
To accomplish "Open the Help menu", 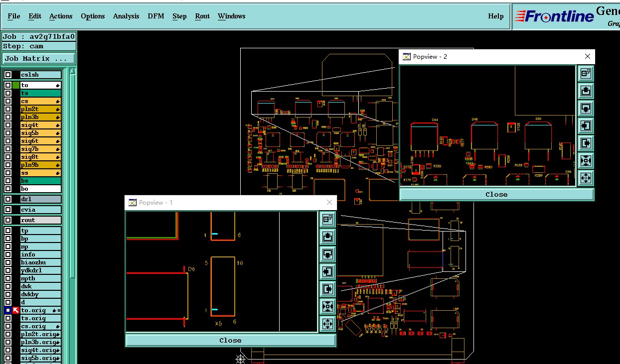I will (496, 16).
